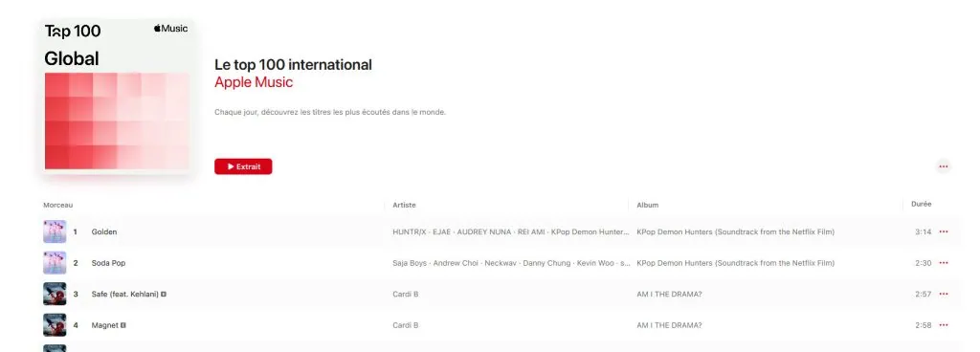
Task: Click the Album column header
Action: (648, 205)
